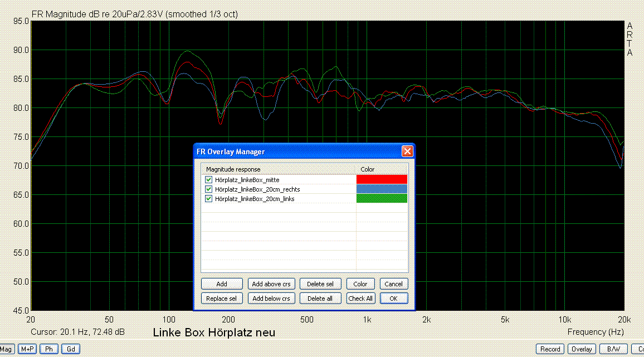The height and width of the screenshot is (357, 644).
Task: Click the Replace sel button
Action: [x=222, y=299]
